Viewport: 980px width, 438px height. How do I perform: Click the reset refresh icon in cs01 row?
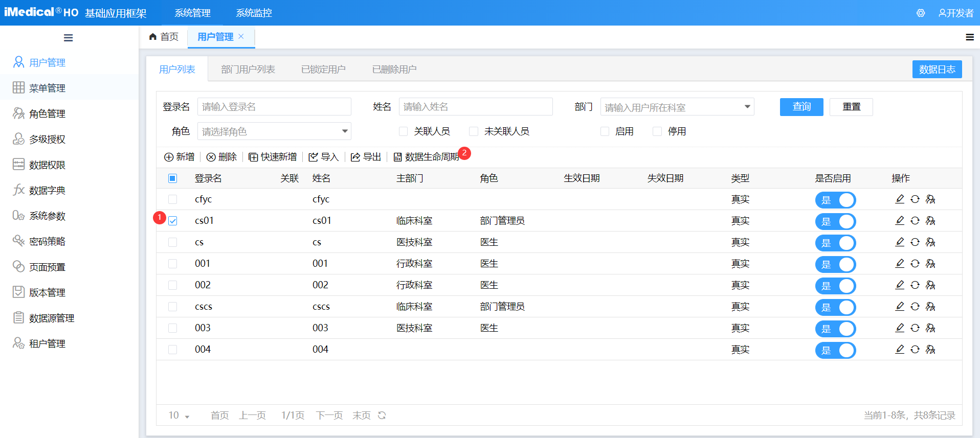[915, 221]
